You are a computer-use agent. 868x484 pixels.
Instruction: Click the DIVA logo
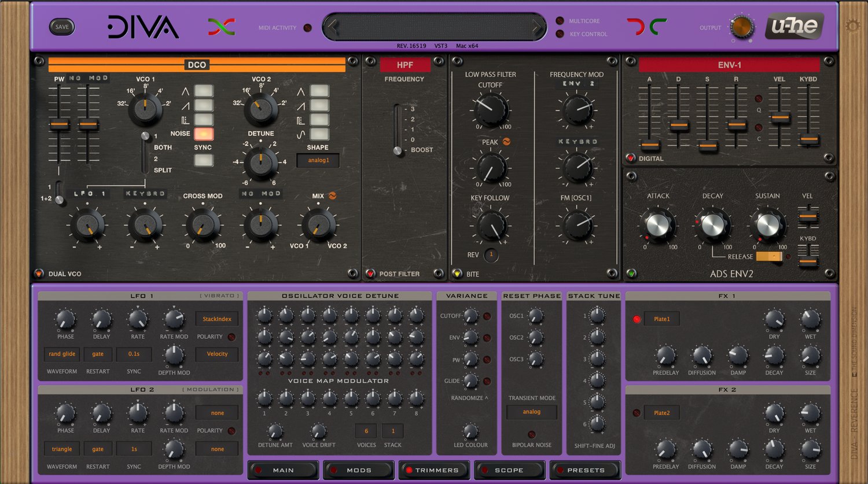click(143, 27)
